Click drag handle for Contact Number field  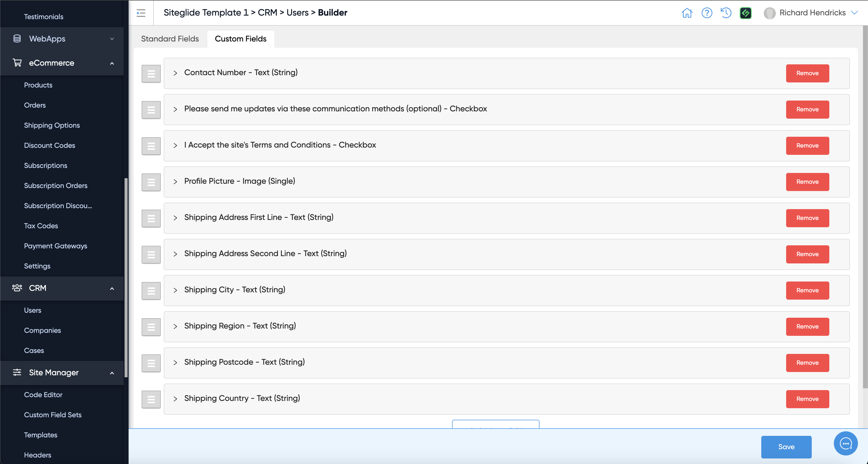[x=151, y=73]
